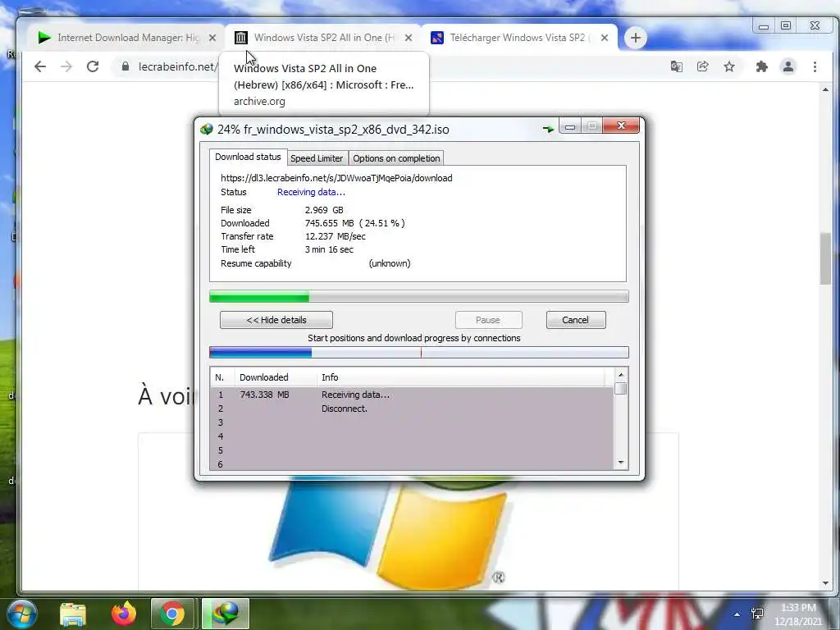The image size is (840, 630).
Task: Minimize the IDM download dialog
Action: [569, 126]
